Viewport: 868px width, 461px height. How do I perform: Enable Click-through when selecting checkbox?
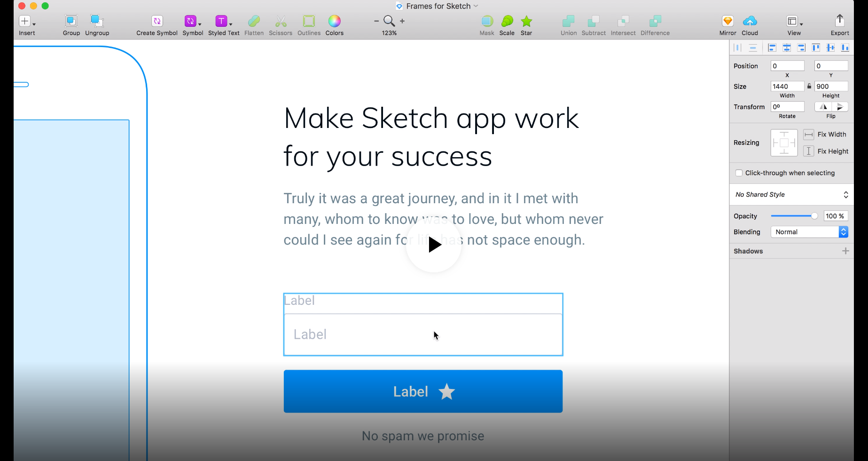pos(739,173)
